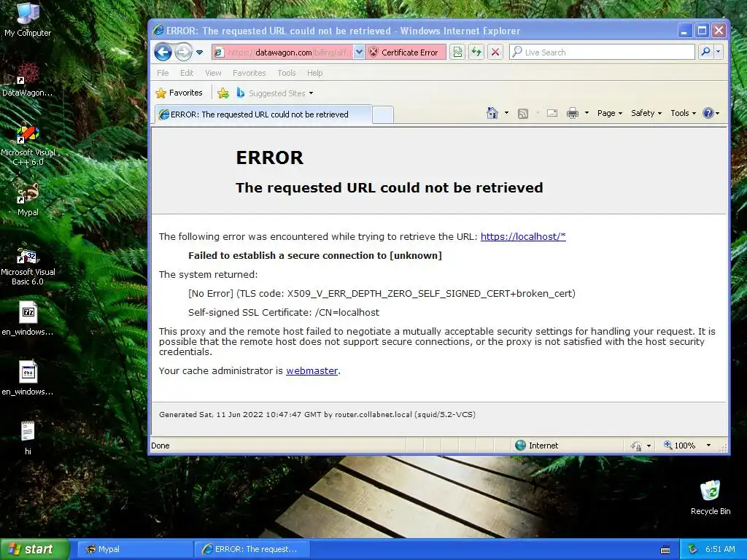747x560 pixels.
Task: Expand Home button dropdown arrow
Action: point(506,113)
